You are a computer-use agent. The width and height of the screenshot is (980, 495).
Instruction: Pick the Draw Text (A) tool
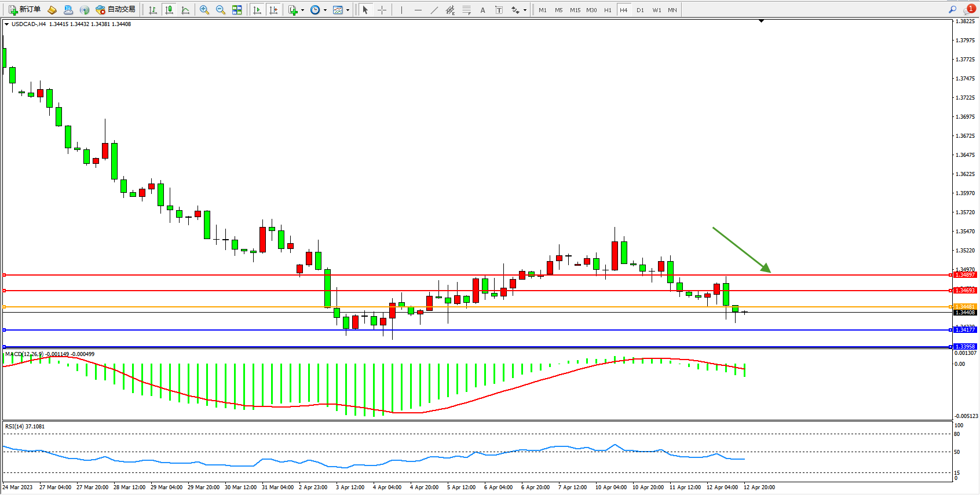click(x=482, y=10)
